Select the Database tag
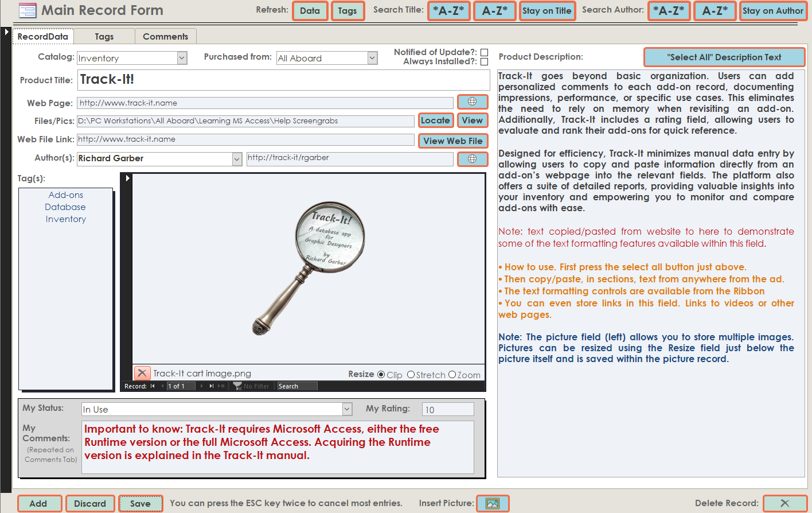 66,207
